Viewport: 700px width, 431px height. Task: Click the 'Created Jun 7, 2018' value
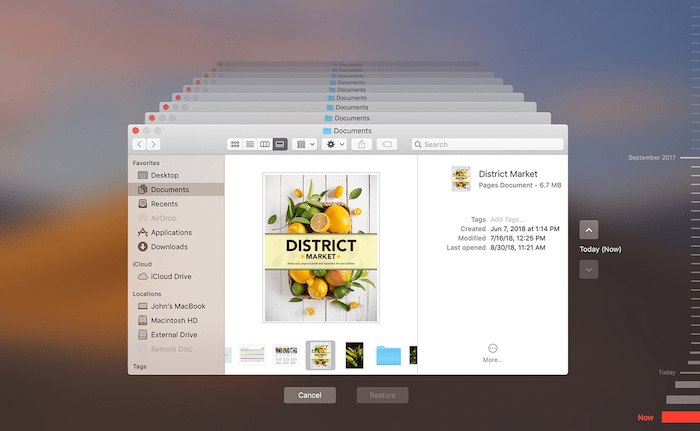coord(525,229)
